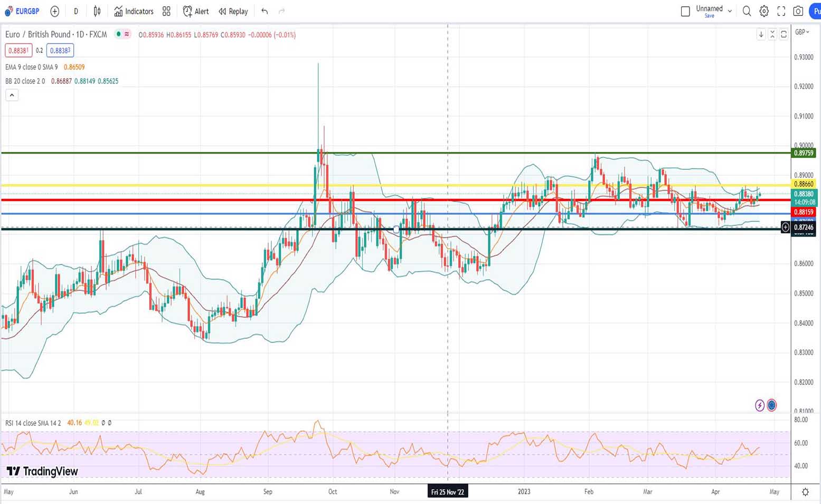Click the Save link under Unnamed

pos(709,16)
